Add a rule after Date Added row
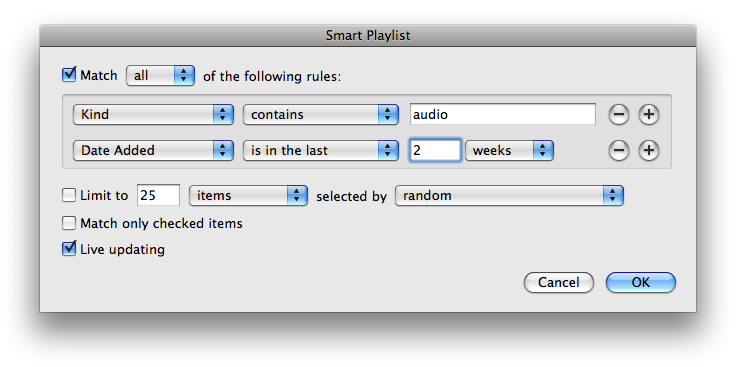Screen dimensions: 736x367 click(649, 151)
